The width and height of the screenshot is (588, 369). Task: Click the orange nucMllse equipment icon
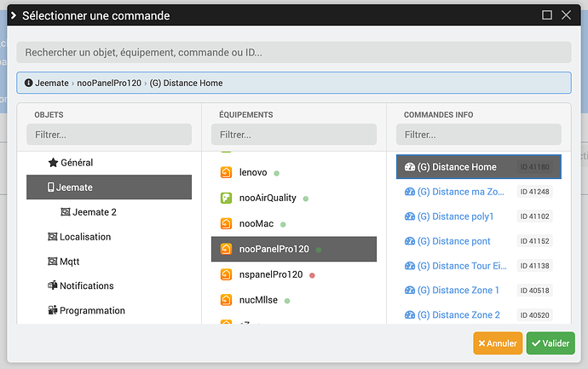[226, 300]
